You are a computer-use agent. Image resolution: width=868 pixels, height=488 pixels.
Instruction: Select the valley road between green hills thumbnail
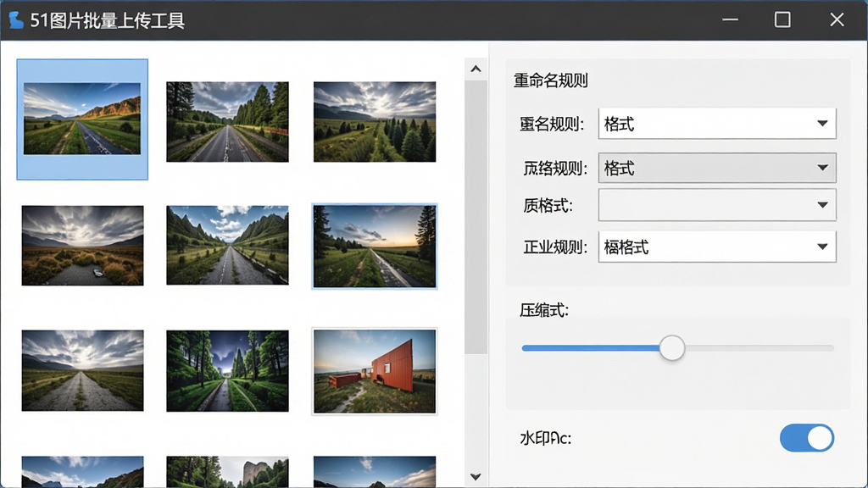pos(227,246)
